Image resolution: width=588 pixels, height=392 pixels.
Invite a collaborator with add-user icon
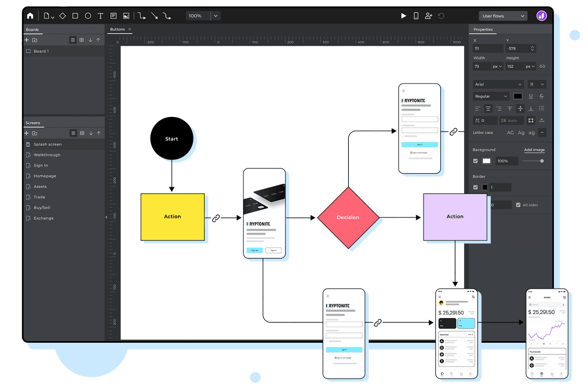(x=428, y=16)
